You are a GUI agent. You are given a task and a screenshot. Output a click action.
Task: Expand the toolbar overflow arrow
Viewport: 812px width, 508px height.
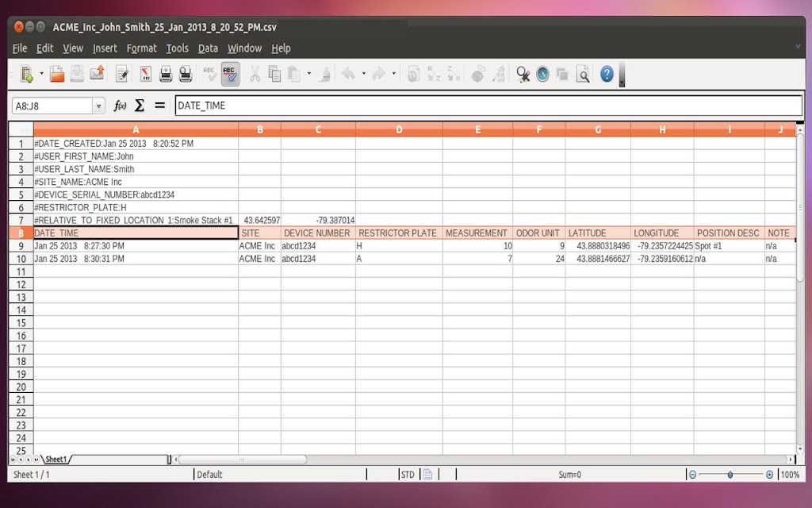click(622, 82)
